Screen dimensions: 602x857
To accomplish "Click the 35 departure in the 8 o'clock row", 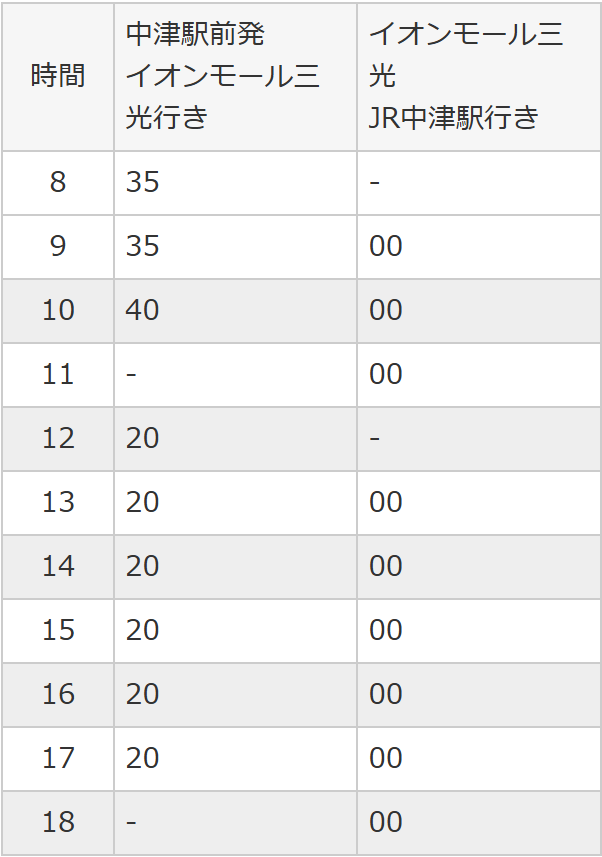I will pos(143,182).
